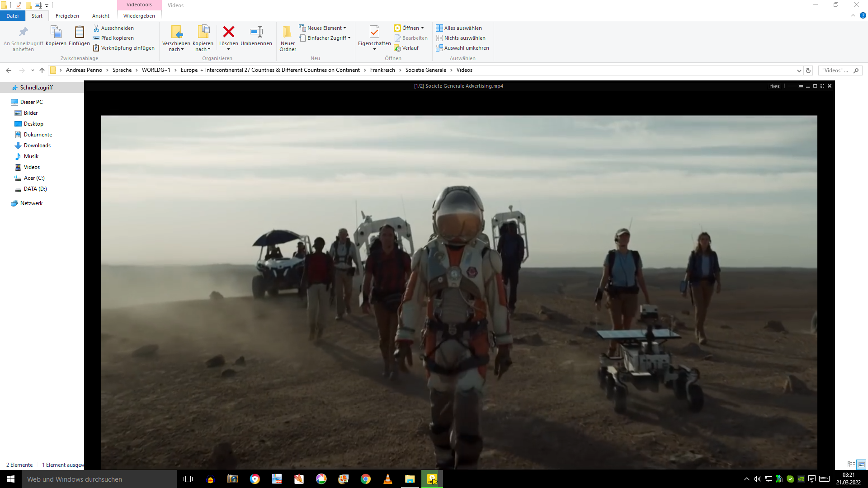Launch Google Chrome from taskbar
The height and width of the screenshot is (488, 868).
point(365,479)
